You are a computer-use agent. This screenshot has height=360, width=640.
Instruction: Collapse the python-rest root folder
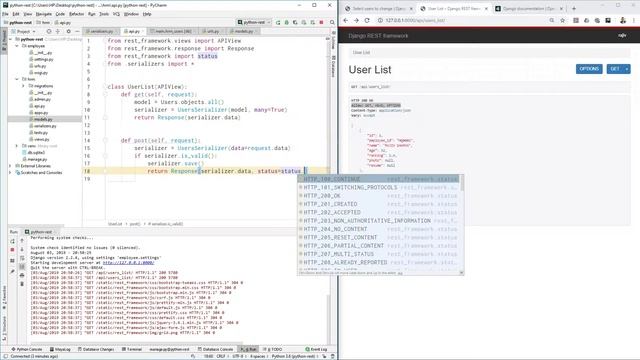(11, 40)
